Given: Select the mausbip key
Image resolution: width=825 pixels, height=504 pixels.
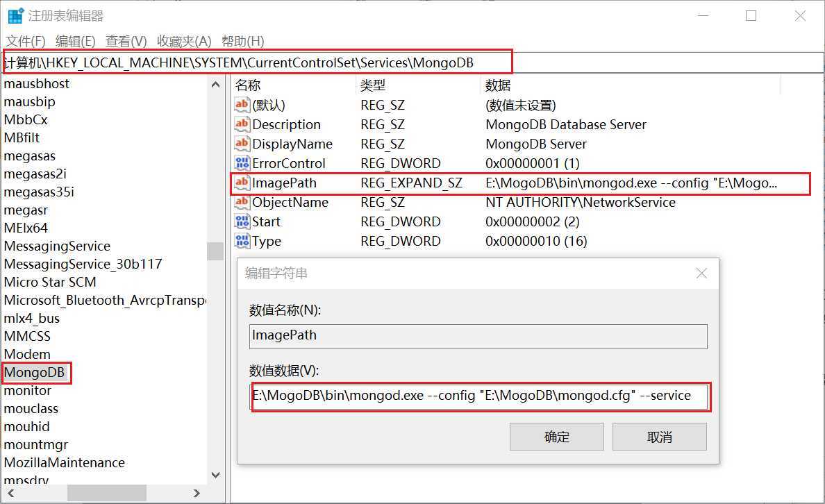Looking at the screenshot, I should click(29, 101).
